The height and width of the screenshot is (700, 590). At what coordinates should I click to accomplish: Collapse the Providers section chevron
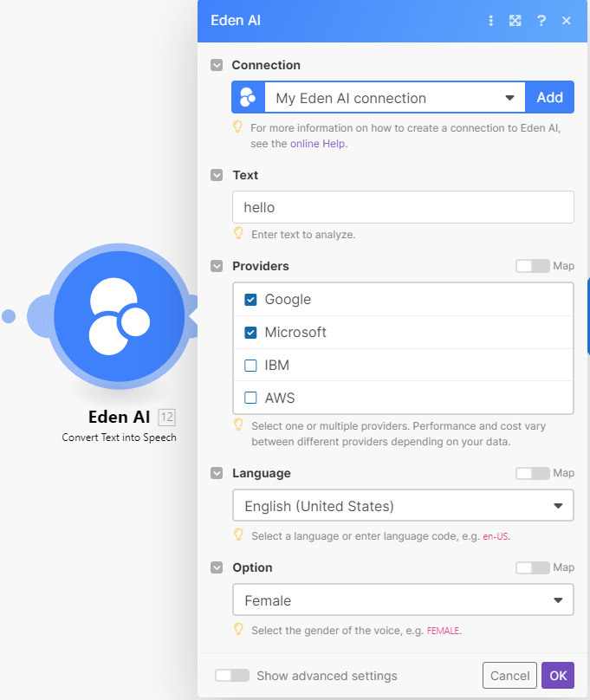point(217,266)
